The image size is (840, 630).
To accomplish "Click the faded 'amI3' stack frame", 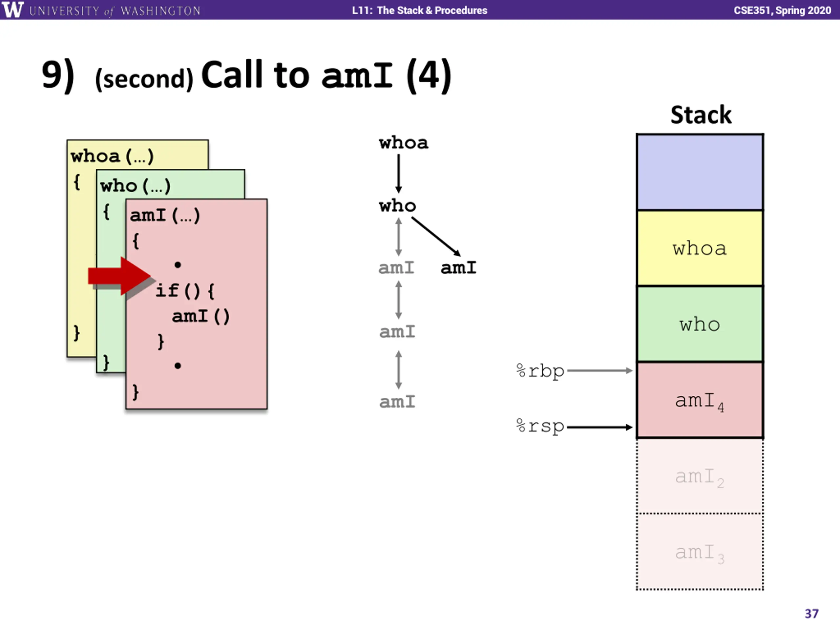I will pos(700,552).
